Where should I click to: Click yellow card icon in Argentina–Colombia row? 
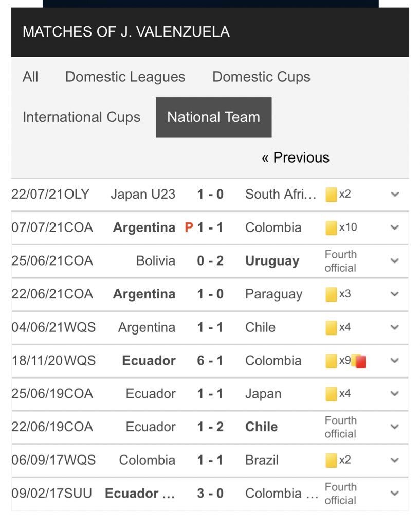331,227
